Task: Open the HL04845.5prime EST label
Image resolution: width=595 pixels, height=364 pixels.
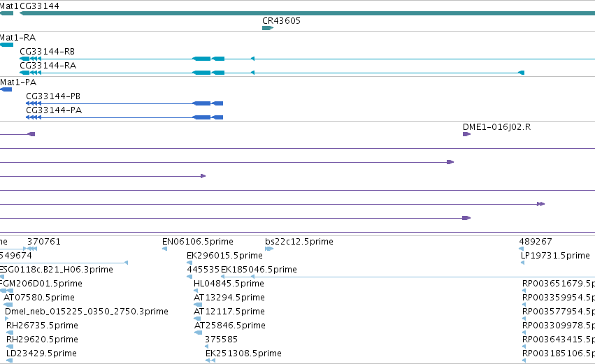Action: pyautogui.click(x=229, y=284)
